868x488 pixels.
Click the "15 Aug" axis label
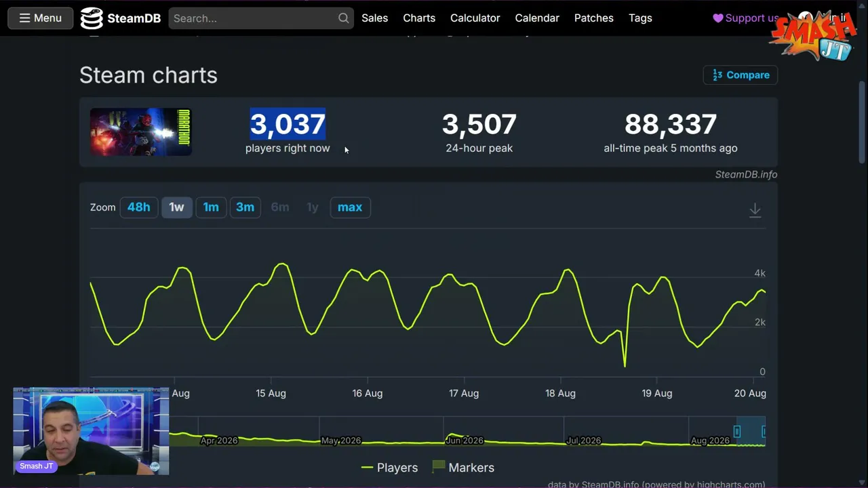click(x=271, y=393)
